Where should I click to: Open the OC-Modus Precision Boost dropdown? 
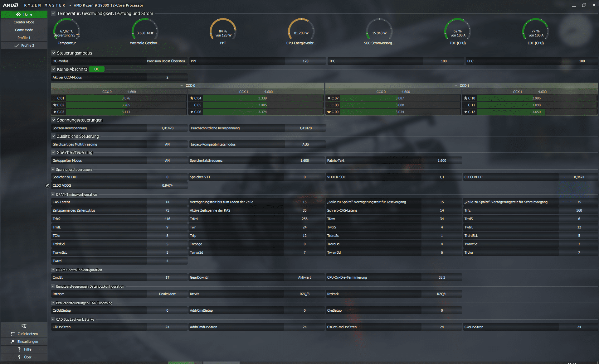[x=167, y=61]
